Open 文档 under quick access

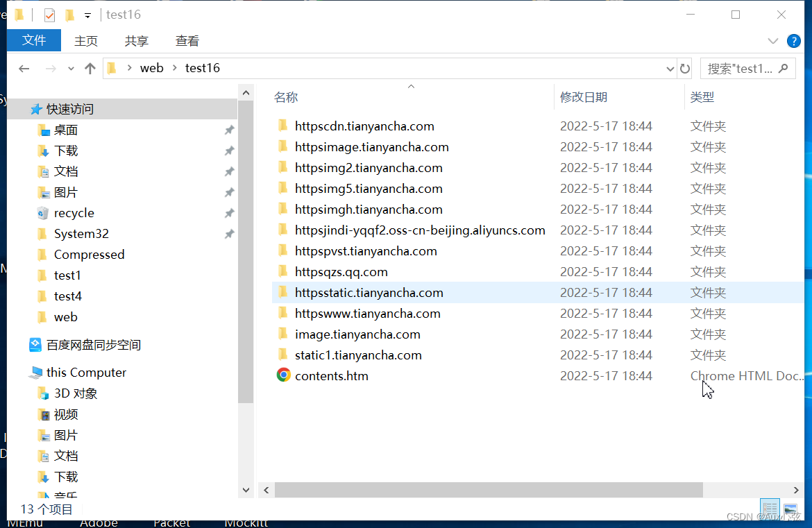(x=66, y=171)
